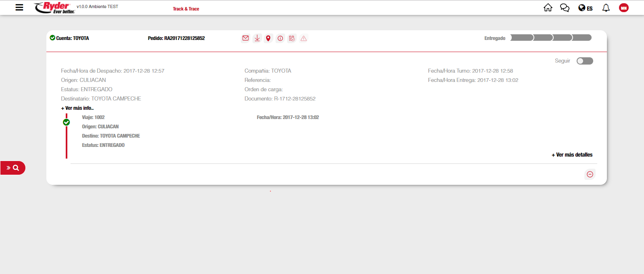644x274 pixels.
Task: Click the download arrow icon
Action: (x=257, y=38)
